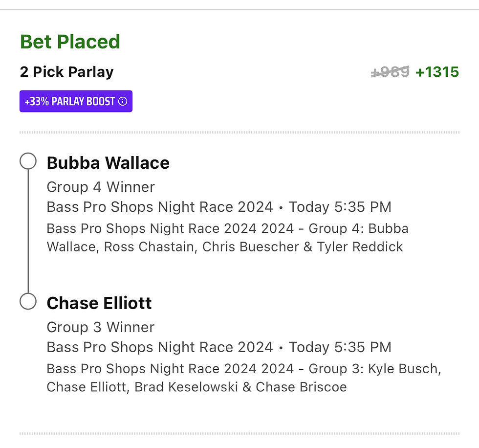Tap the Group 3 drivers description
Viewport: 479px width, 448px height.
coord(244,378)
